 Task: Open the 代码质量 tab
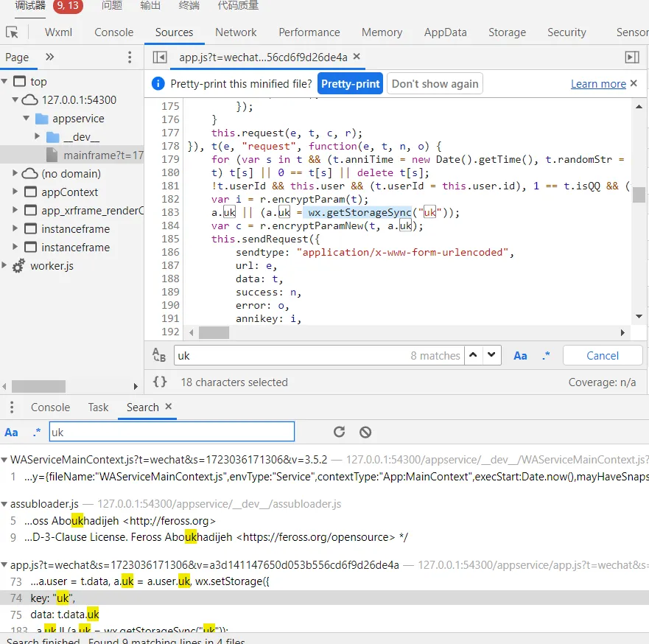click(x=238, y=5)
